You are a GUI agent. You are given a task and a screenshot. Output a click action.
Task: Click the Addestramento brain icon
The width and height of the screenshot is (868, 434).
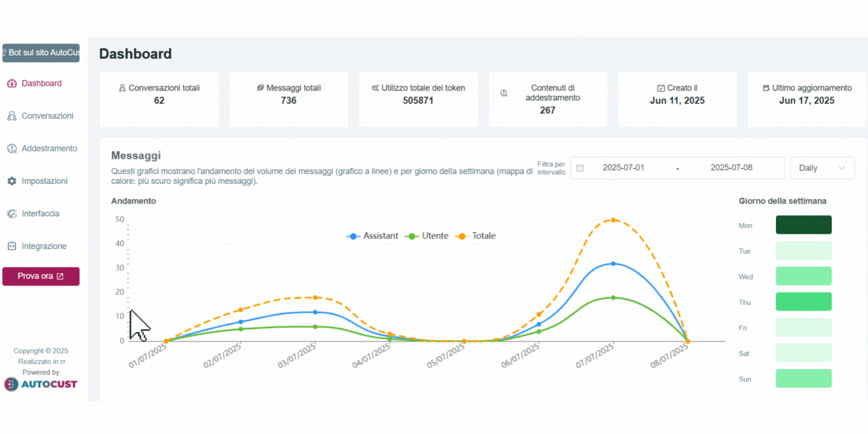[12, 149]
